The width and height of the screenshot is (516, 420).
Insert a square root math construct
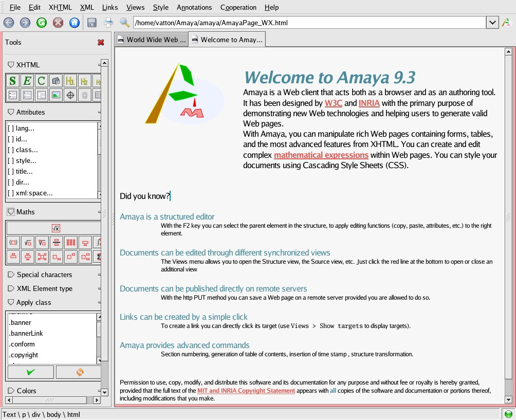click(28, 243)
